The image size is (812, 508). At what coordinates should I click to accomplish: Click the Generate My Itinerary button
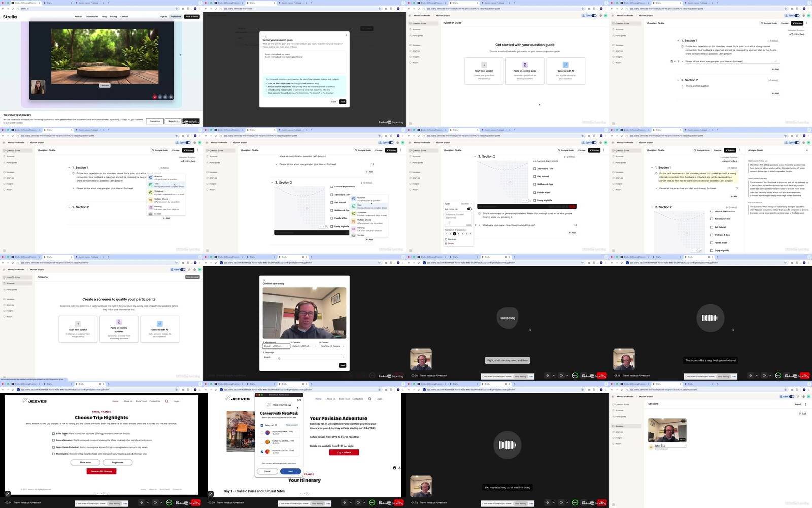(x=101, y=471)
